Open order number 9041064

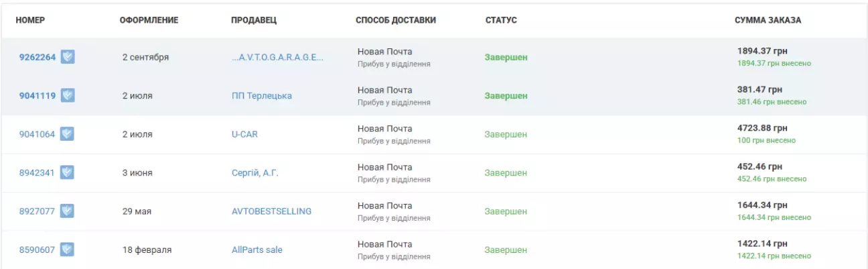coord(38,134)
